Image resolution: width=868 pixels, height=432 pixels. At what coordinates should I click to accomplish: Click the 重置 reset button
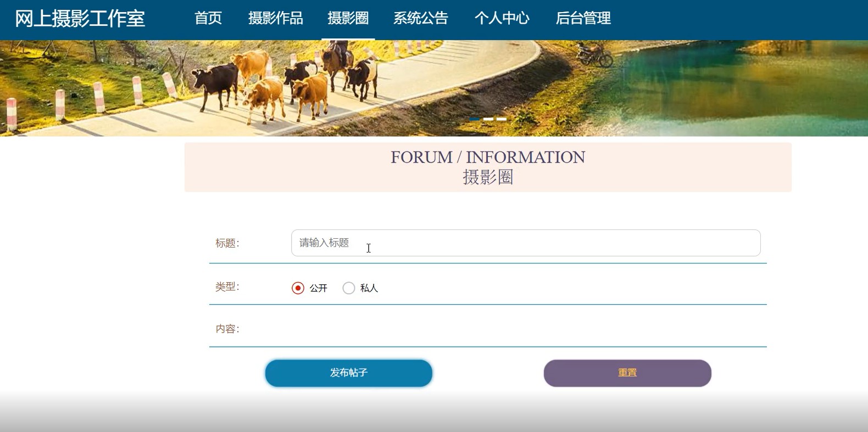[627, 373]
